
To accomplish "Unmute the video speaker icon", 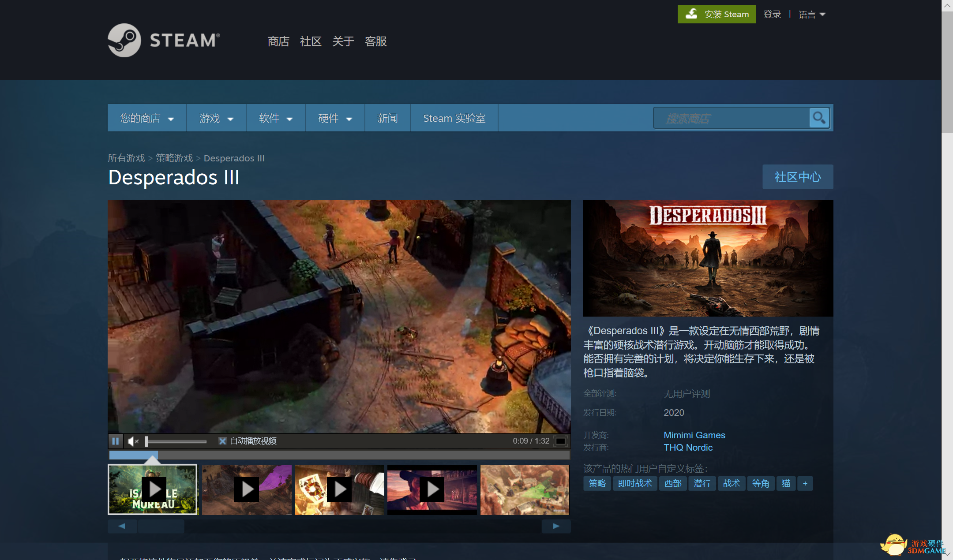I will 133,441.
